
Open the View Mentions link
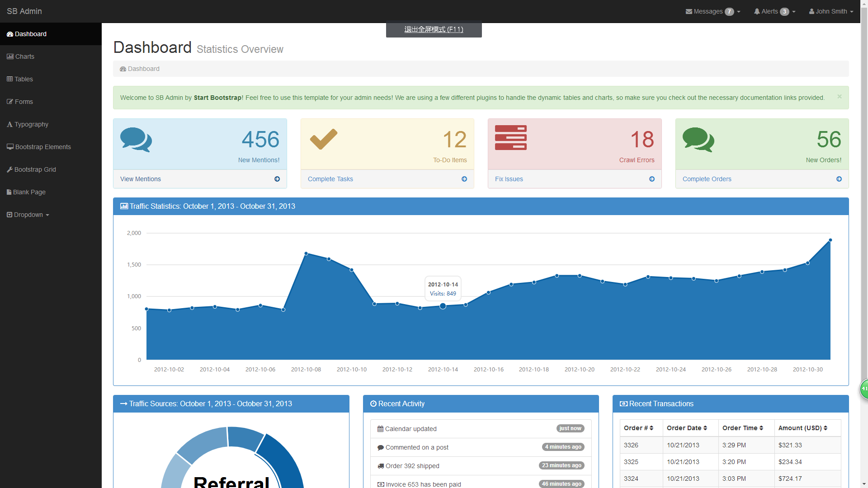pos(141,179)
